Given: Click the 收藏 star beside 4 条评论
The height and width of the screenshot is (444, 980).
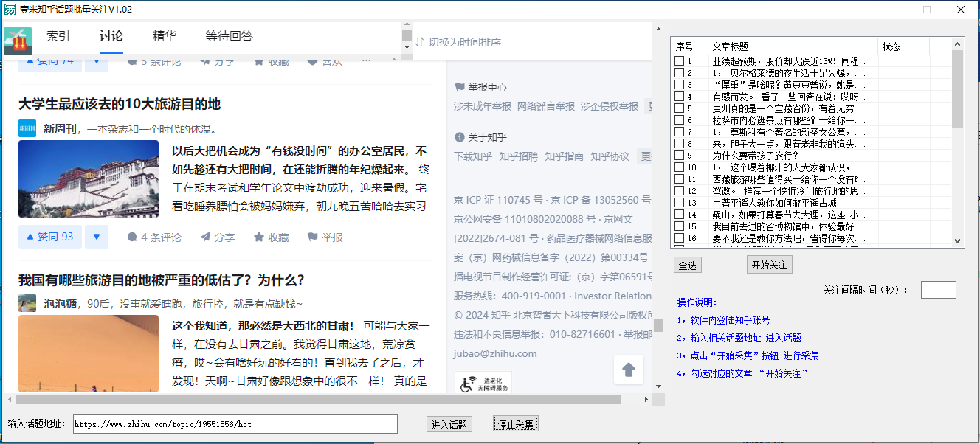Looking at the screenshot, I should [259, 237].
